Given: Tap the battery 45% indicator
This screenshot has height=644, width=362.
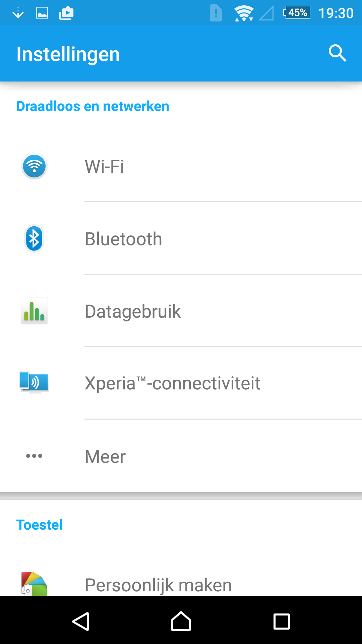Looking at the screenshot, I should coord(297,13).
